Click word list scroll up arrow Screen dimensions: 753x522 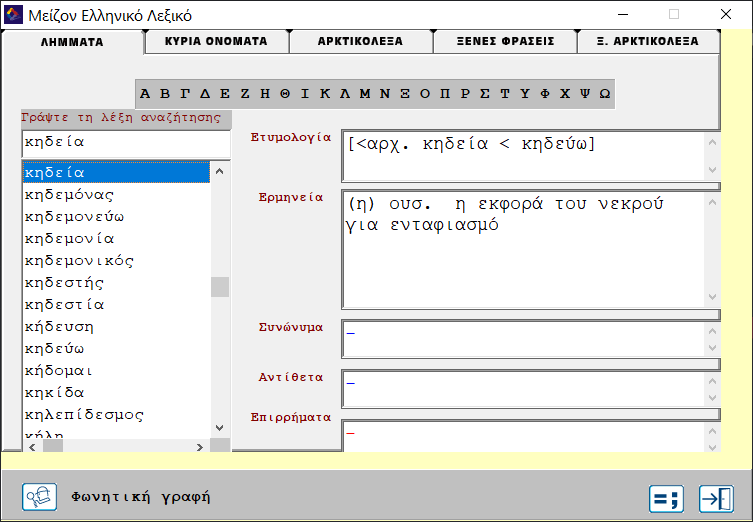click(x=219, y=171)
